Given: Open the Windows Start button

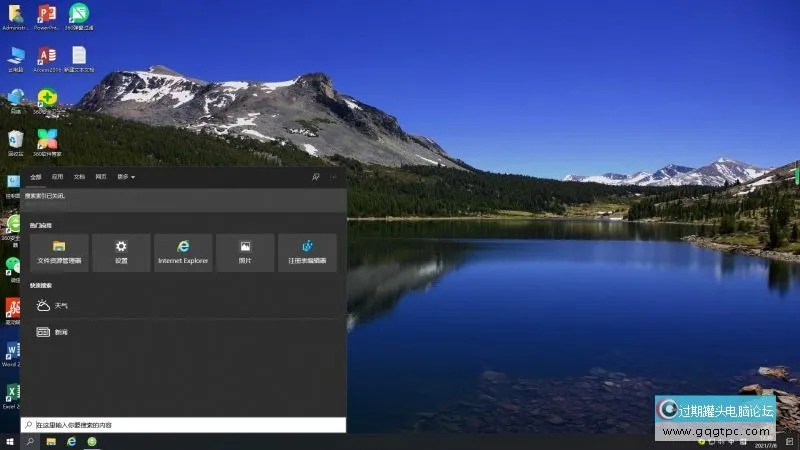Looking at the screenshot, I should (10, 441).
